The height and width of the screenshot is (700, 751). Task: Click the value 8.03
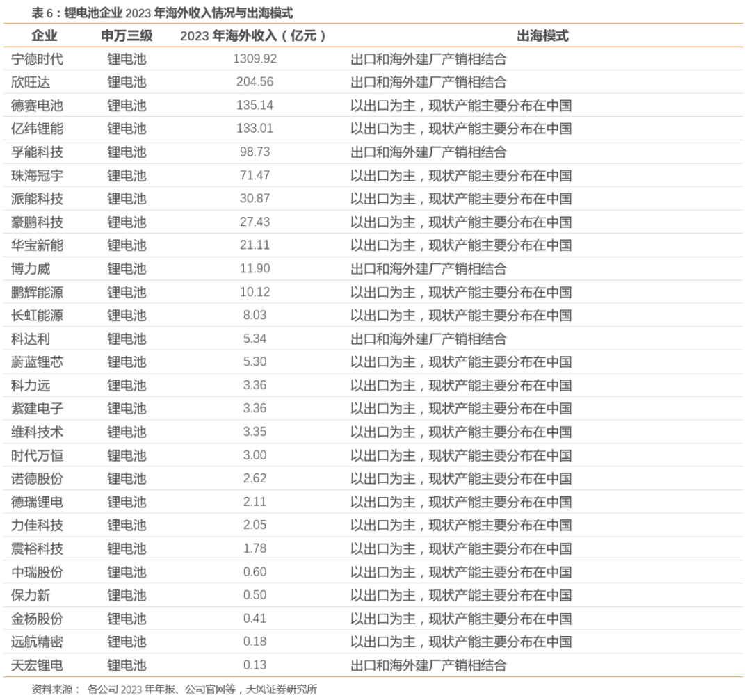click(255, 315)
